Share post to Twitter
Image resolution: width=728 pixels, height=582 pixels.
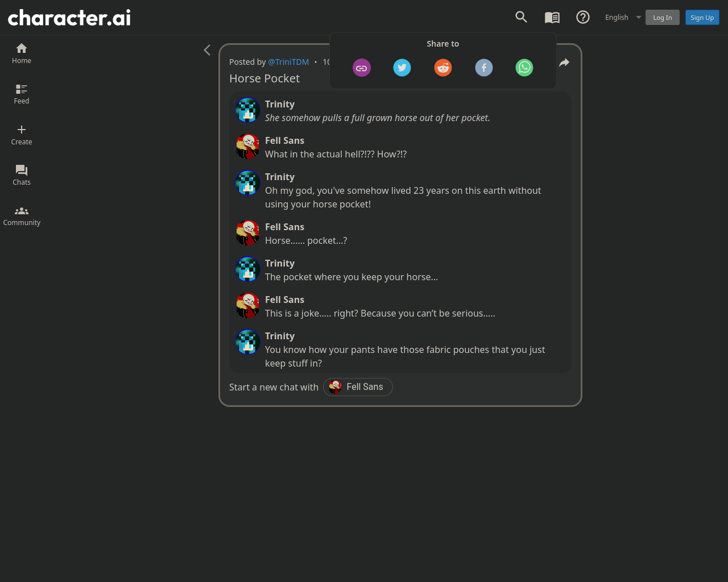pos(402,68)
